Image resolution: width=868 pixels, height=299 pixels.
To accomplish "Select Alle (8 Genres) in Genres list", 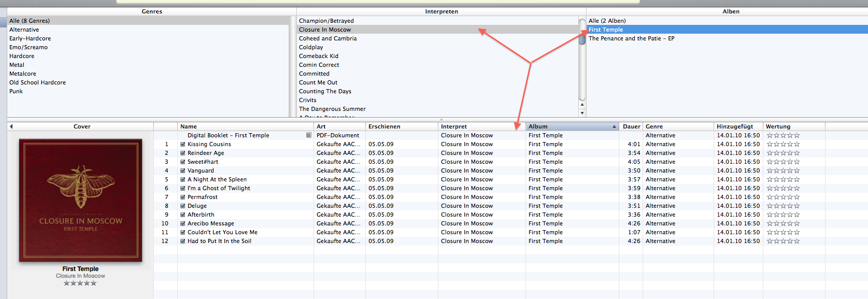I will tap(148, 21).
